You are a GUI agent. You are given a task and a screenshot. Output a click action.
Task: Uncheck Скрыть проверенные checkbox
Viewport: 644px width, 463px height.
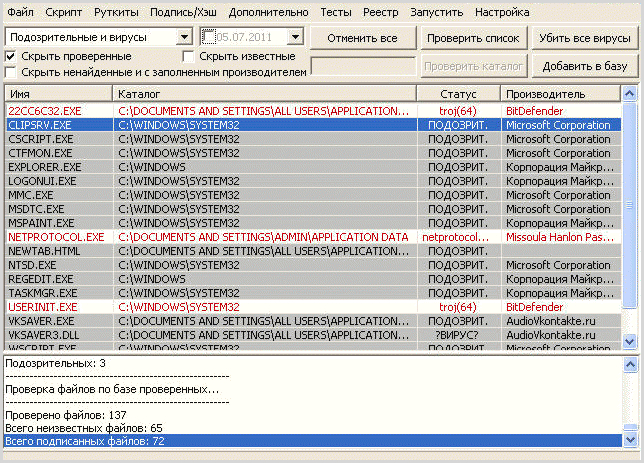(x=11, y=56)
